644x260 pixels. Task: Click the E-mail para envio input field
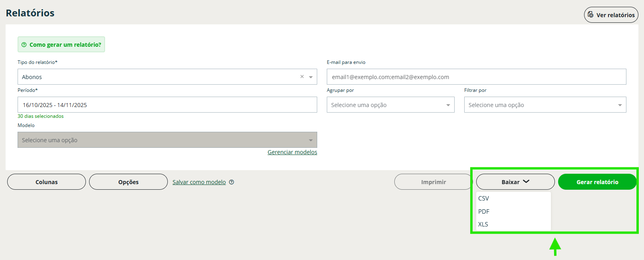pos(476,77)
